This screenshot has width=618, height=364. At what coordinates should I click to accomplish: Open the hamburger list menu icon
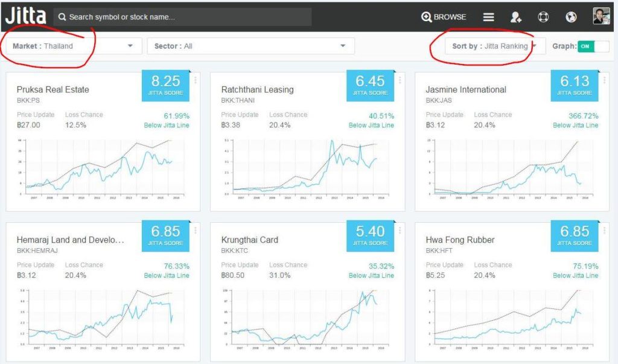(x=489, y=17)
